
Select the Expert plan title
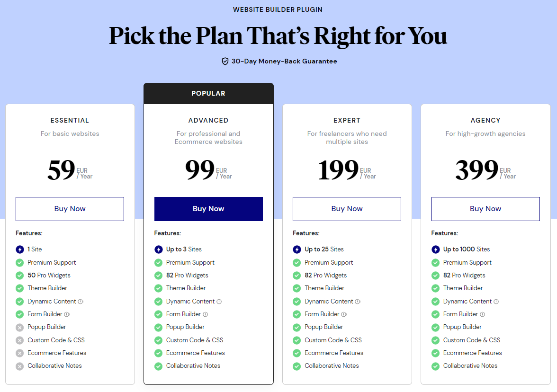tap(347, 120)
